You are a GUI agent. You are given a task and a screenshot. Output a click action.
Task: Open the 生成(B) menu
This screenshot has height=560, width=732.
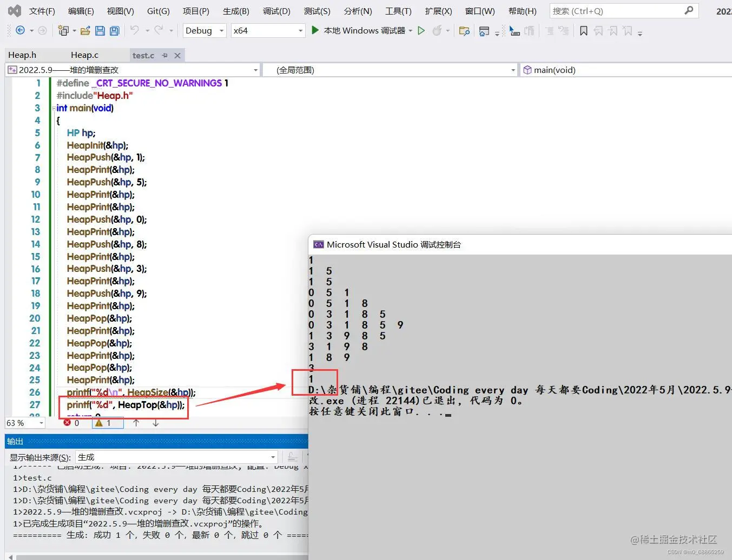point(236,11)
